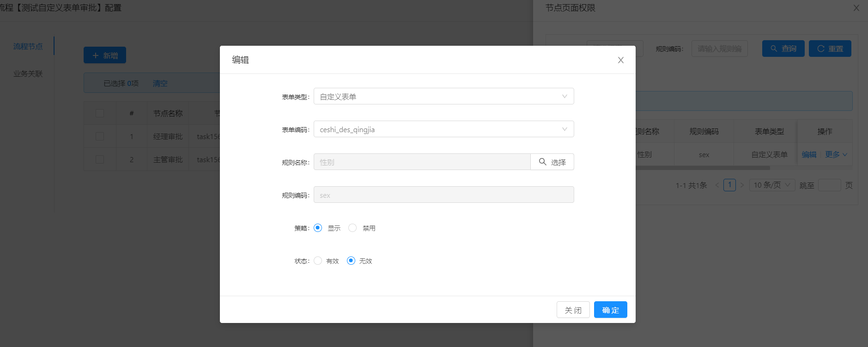Click the 规则名称 field showing 性别
The height and width of the screenshot is (347, 868).
pos(422,162)
